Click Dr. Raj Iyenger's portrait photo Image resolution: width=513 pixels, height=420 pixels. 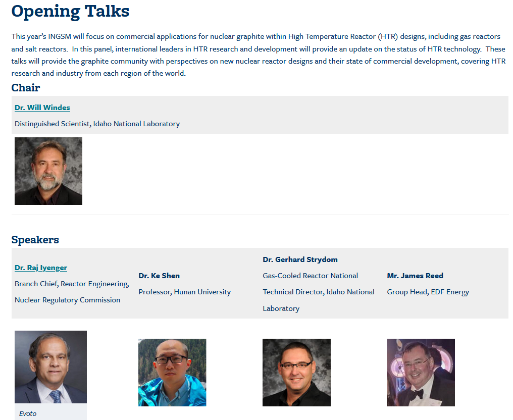pos(50,367)
